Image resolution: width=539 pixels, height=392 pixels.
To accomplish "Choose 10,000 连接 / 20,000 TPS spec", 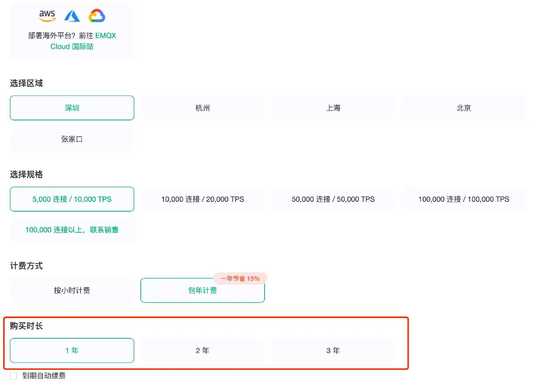I will pyautogui.click(x=202, y=199).
